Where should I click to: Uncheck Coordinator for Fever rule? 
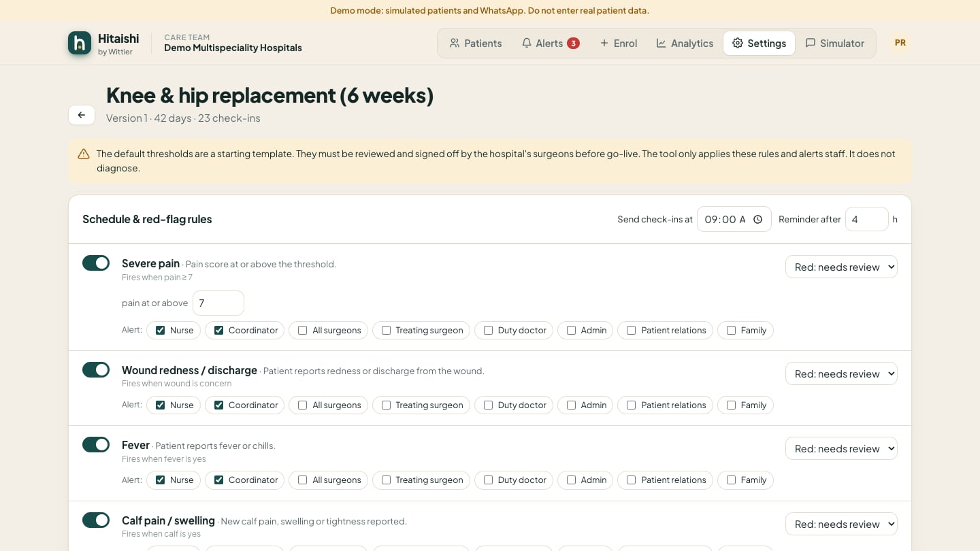point(219,480)
